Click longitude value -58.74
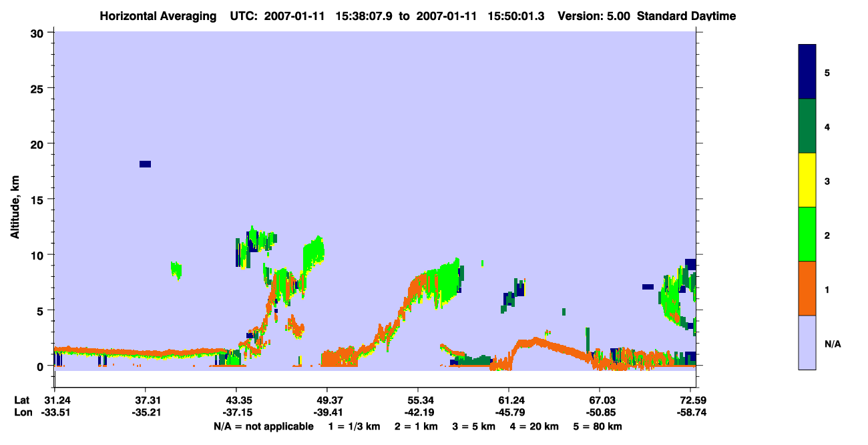 [690, 412]
